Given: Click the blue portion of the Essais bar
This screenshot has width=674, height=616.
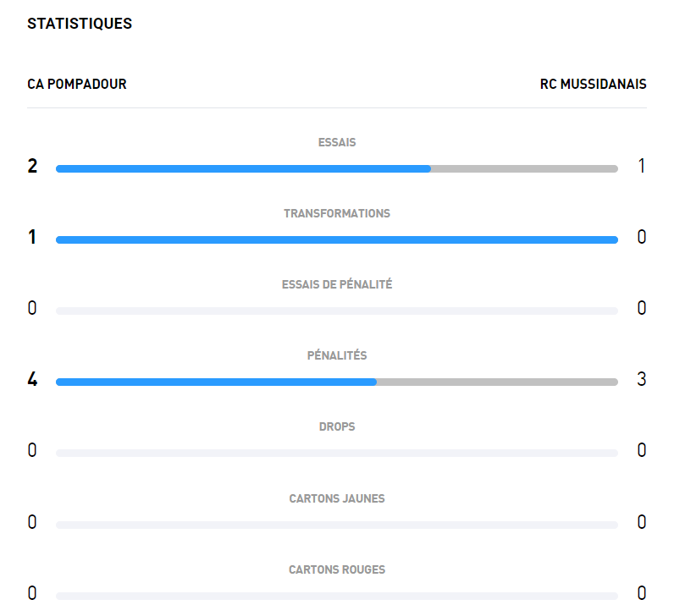Looking at the screenshot, I should click(243, 168).
